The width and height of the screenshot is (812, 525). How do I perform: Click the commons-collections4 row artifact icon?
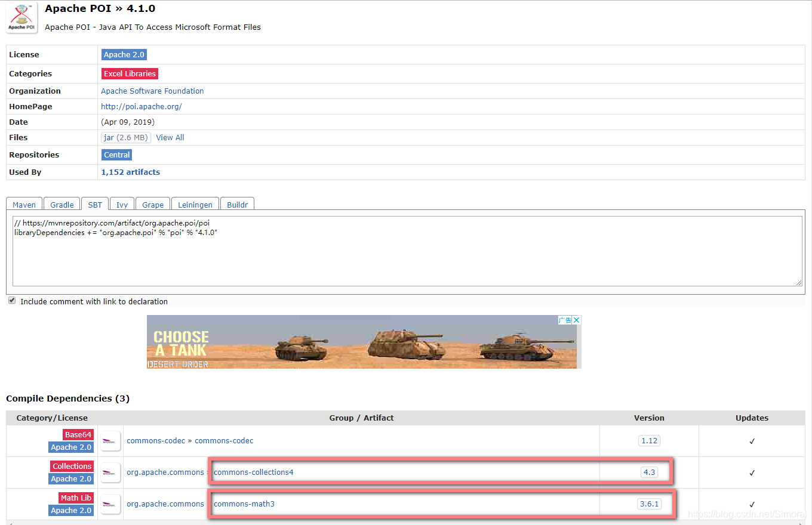[110, 472]
